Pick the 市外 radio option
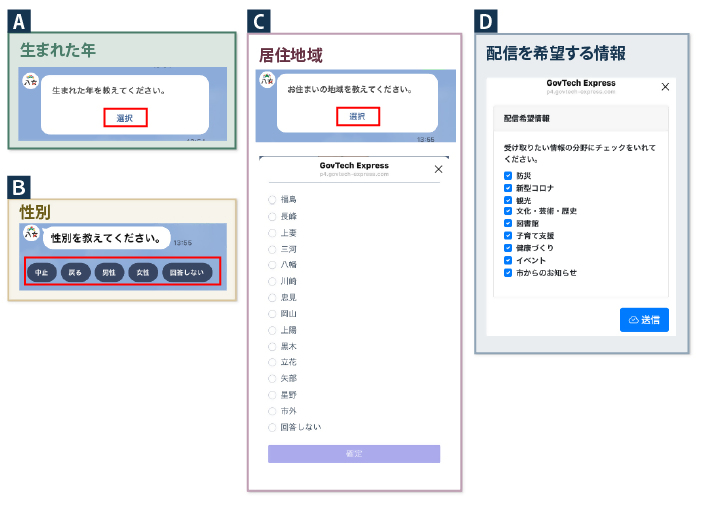 point(273,411)
